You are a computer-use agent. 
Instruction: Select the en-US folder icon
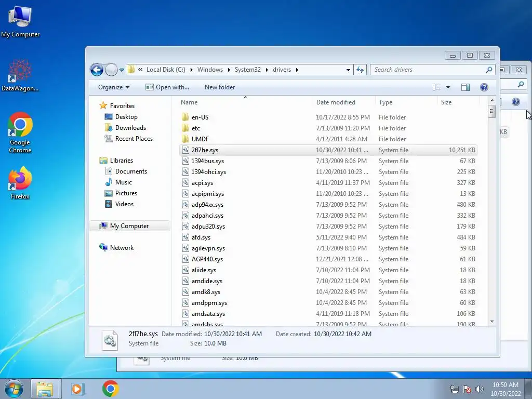pyautogui.click(x=185, y=117)
